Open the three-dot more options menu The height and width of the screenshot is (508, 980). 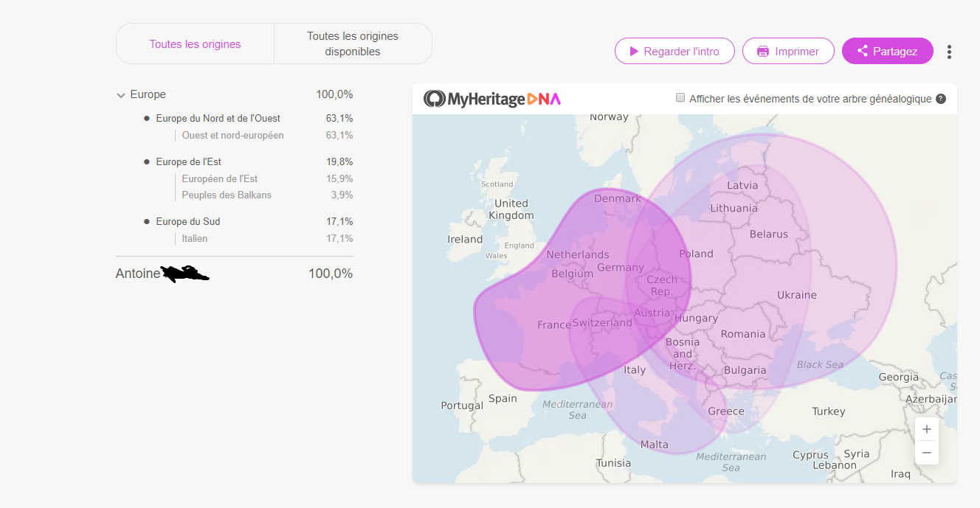949,52
